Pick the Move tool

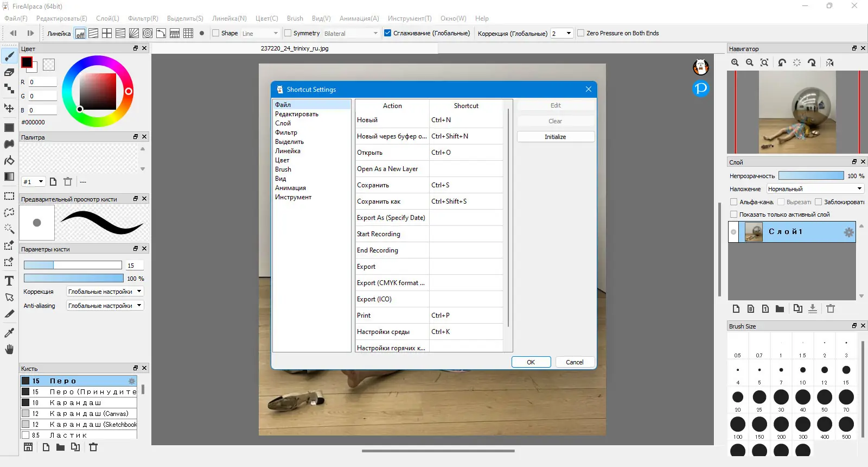(9, 108)
